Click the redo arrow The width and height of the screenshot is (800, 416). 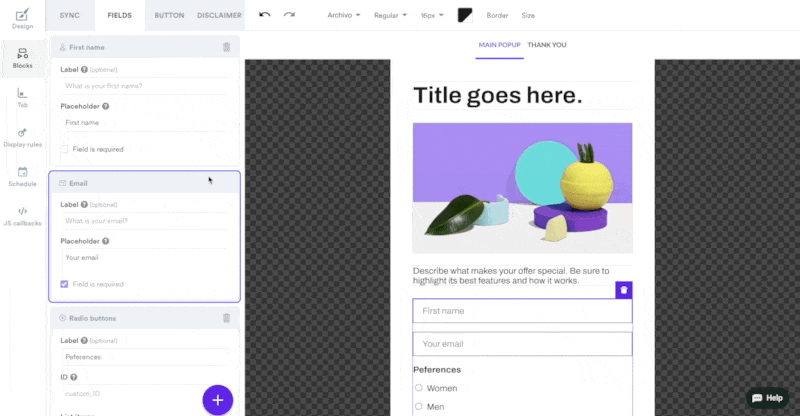click(289, 15)
